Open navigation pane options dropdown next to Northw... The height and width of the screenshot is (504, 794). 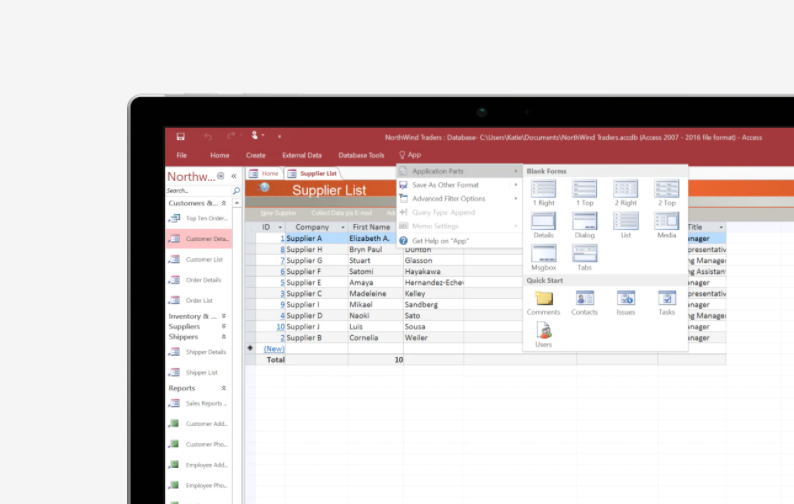pos(220,176)
